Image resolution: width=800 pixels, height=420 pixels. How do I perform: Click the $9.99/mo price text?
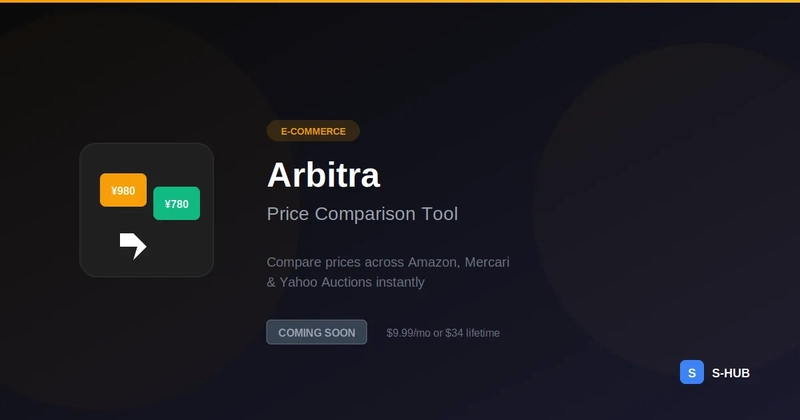pos(408,333)
